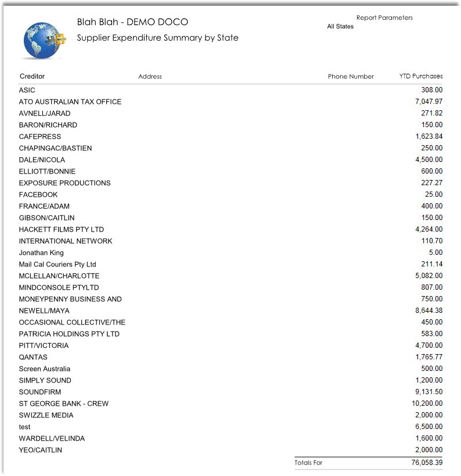Click the AVNELL/JARAD creditor name
The height and width of the screenshot is (476, 461).
click(x=45, y=113)
